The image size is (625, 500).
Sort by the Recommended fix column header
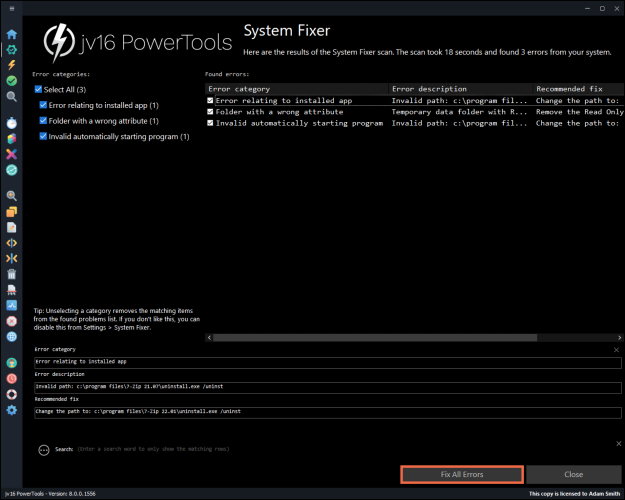tap(578, 89)
